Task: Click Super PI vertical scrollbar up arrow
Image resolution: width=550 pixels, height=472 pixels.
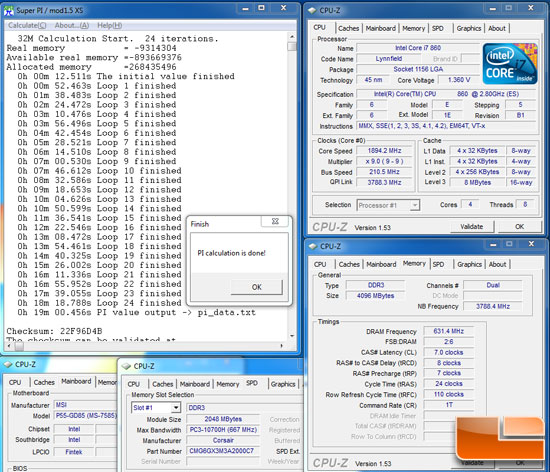Action: 292,36
